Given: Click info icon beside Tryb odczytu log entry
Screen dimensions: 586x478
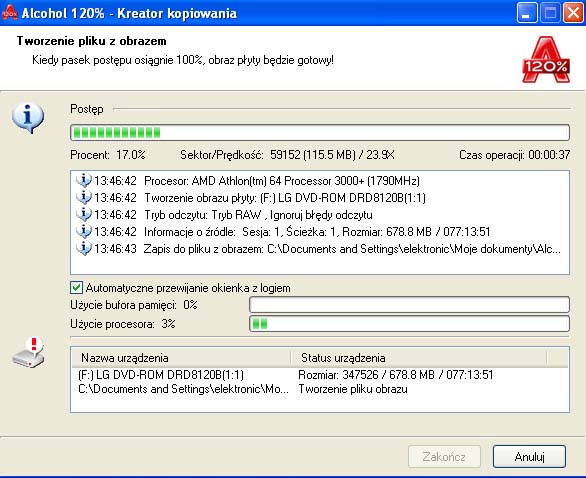Looking at the screenshot, I should coord(83,215).
